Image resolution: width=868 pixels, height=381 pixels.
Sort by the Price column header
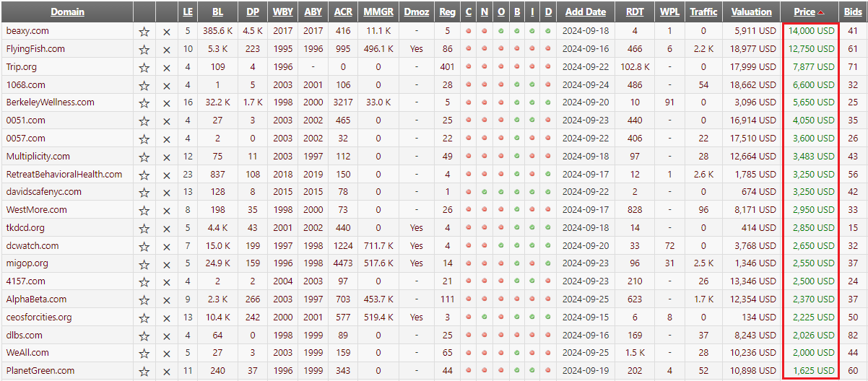(x=804, y=12)
